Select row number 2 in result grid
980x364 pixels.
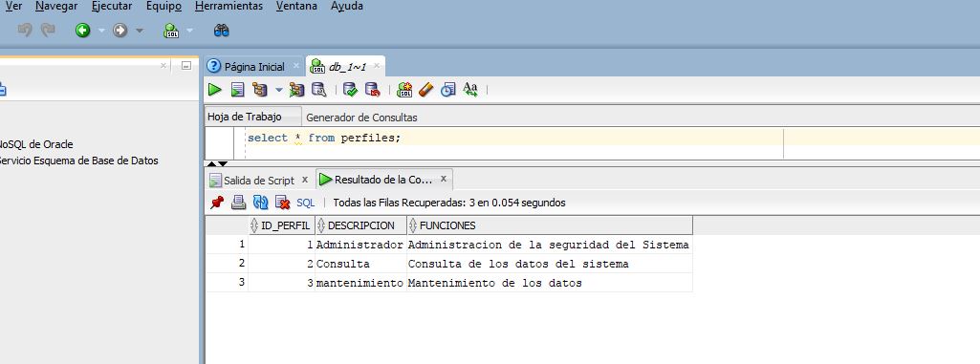tap(227, 264)
